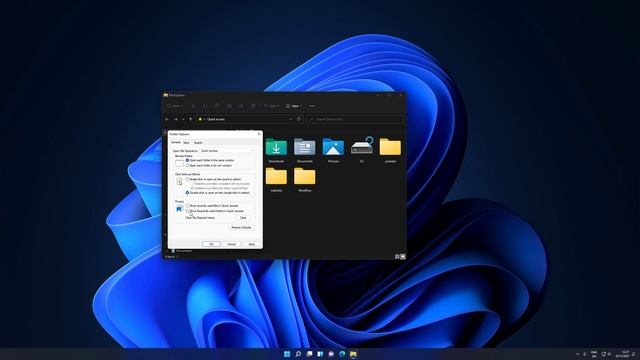This screenshot has width=640, height=360.
Task: Show hidden icons chevron in system tray
Action: coord(577,354)
